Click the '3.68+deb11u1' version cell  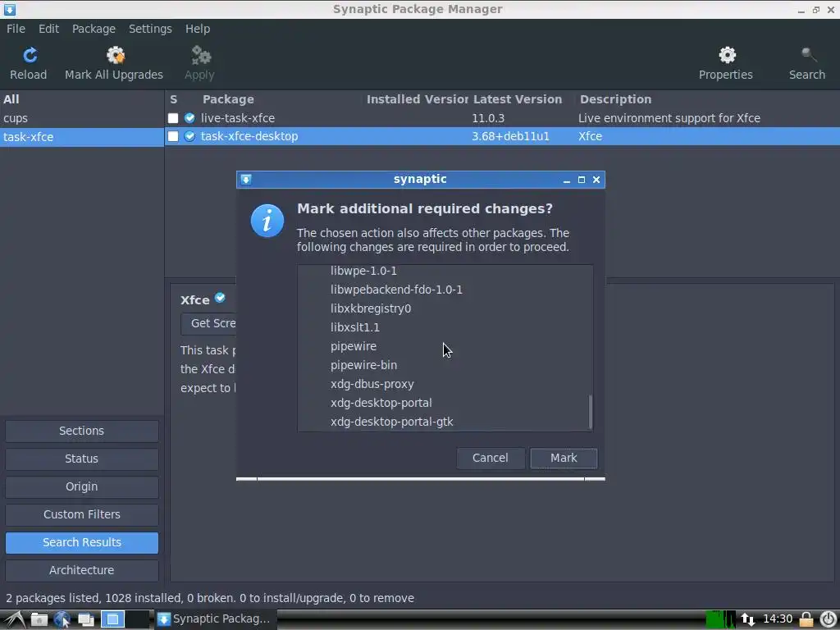pyautogui.click(x=510, y=137)
